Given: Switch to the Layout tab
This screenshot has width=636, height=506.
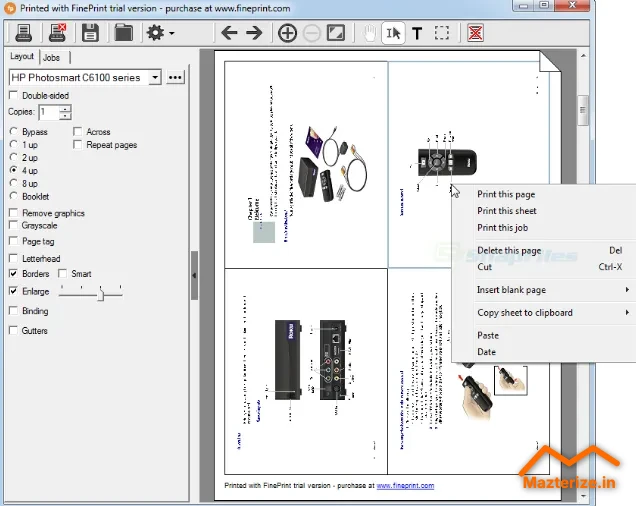Looking at the screenshot, I should click(x=22, y=56).
